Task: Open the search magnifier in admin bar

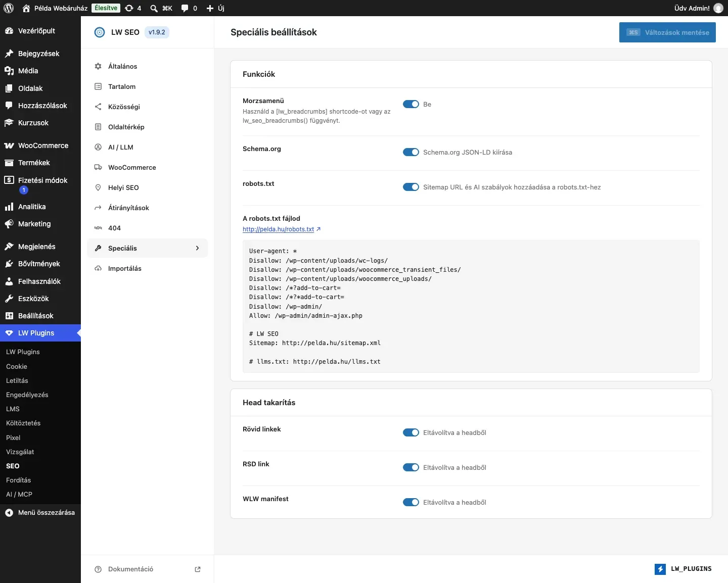Action: pyautogui.click(x=154, y=8)
